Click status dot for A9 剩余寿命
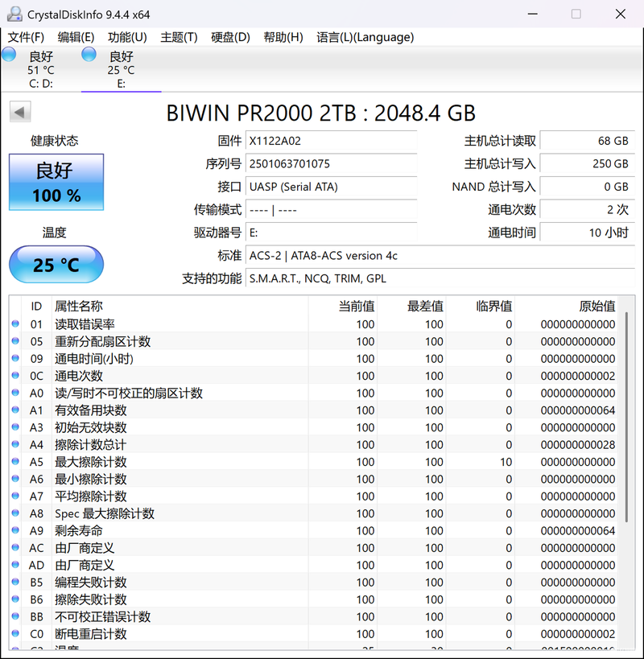The image size is (644, 659). (x=15, y=530)
